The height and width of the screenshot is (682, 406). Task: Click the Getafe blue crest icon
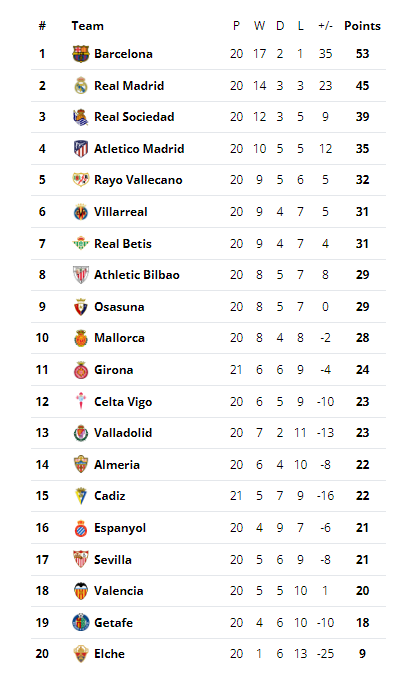click(81, 622)
